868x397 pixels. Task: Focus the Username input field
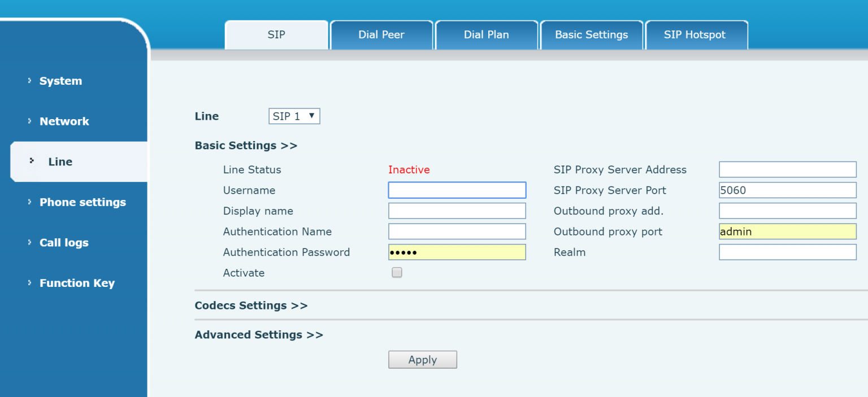pyautogui.click(x=457, y=190)
